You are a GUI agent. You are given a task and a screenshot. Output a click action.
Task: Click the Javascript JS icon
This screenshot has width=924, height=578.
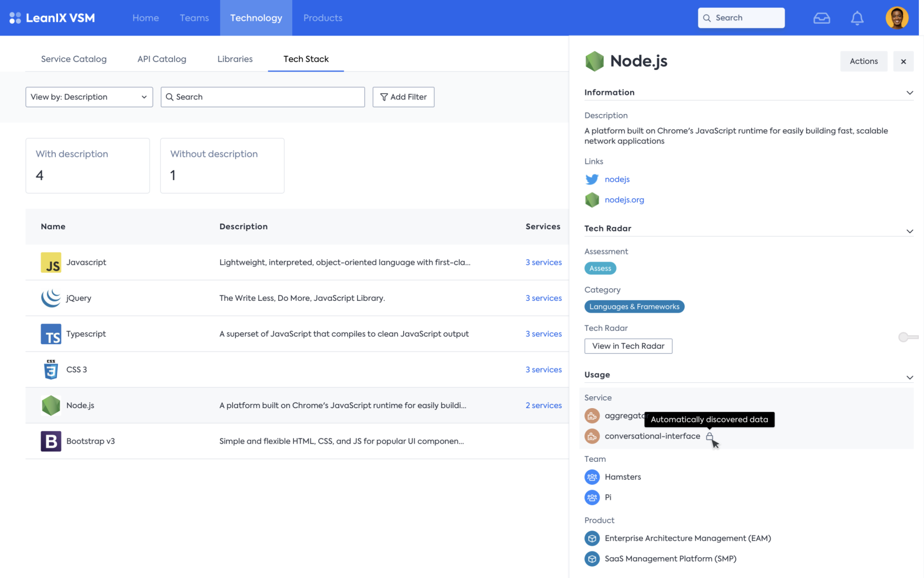[x=51, y=262]
